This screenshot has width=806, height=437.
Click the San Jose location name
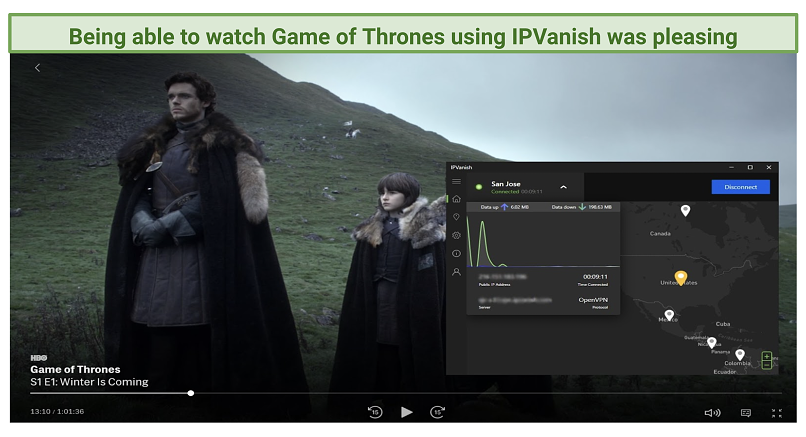coord(506,184)
